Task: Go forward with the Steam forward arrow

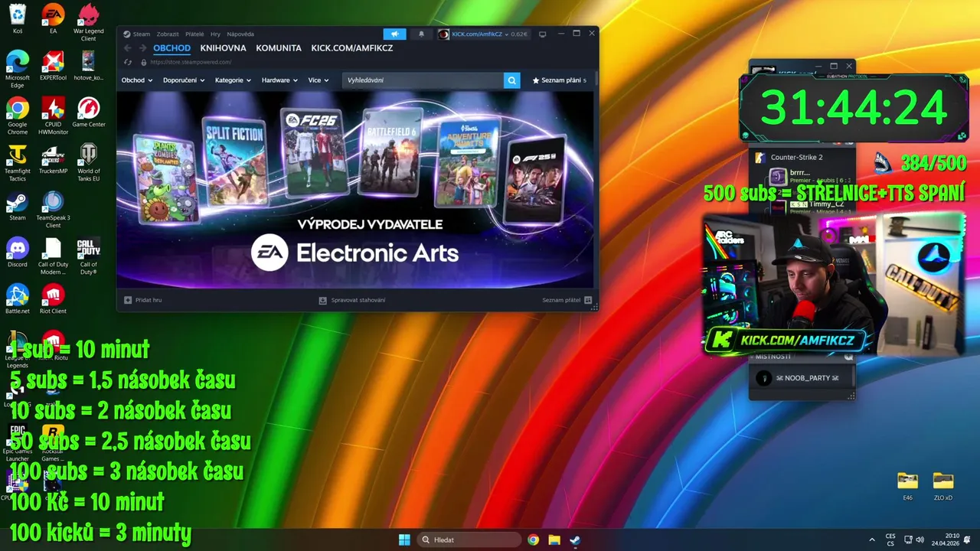Action: click(142, 48)
